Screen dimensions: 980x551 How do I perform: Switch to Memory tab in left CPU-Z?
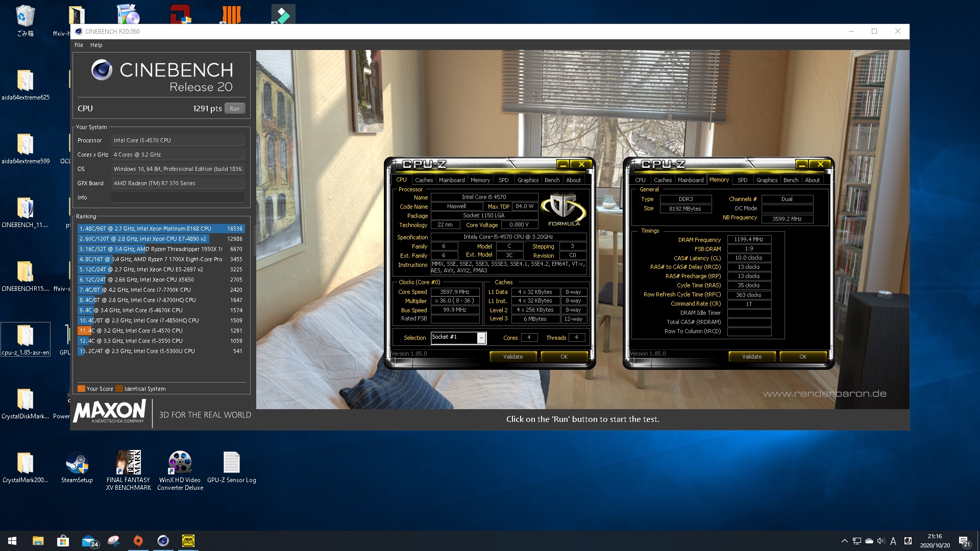click(480, 180)
